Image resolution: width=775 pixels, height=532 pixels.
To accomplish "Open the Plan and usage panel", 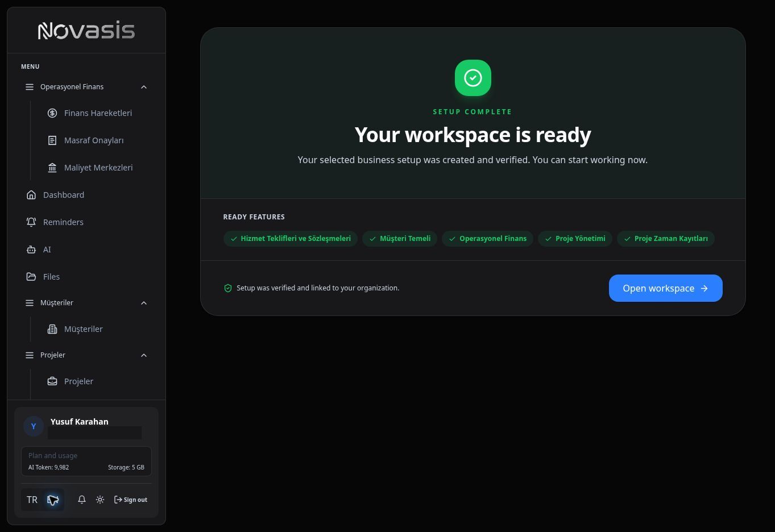I will (x=86, y=461).
